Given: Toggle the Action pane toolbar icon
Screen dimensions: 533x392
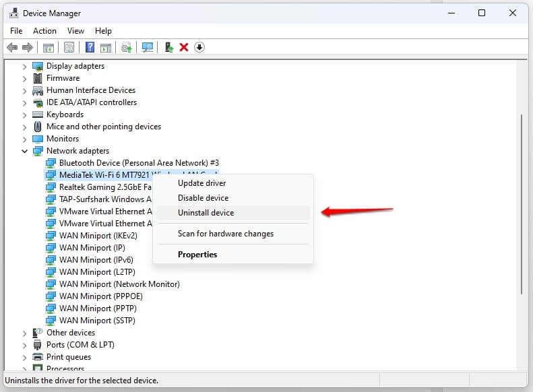Looking at the screenshot, I should click(x=106, y=48).
